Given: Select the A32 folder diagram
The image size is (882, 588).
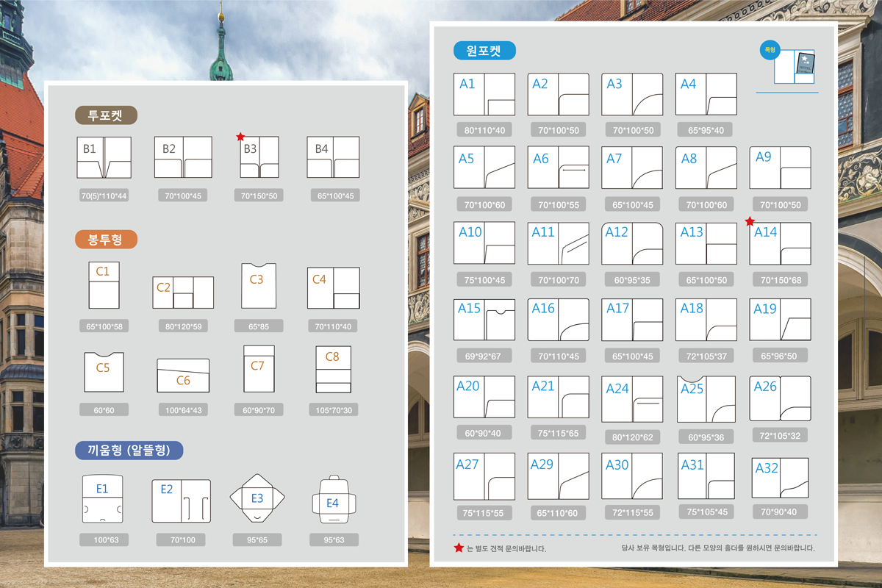Looking at the screenshot, I should coord(780,478).
